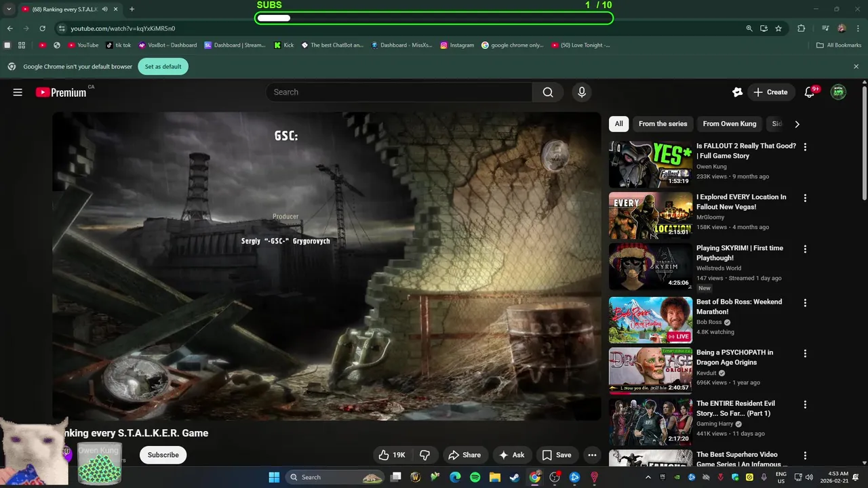Screen dimensions: 868x488
Task: Open the bookmarks bar apps grid icon
Action: click(22, 45)
